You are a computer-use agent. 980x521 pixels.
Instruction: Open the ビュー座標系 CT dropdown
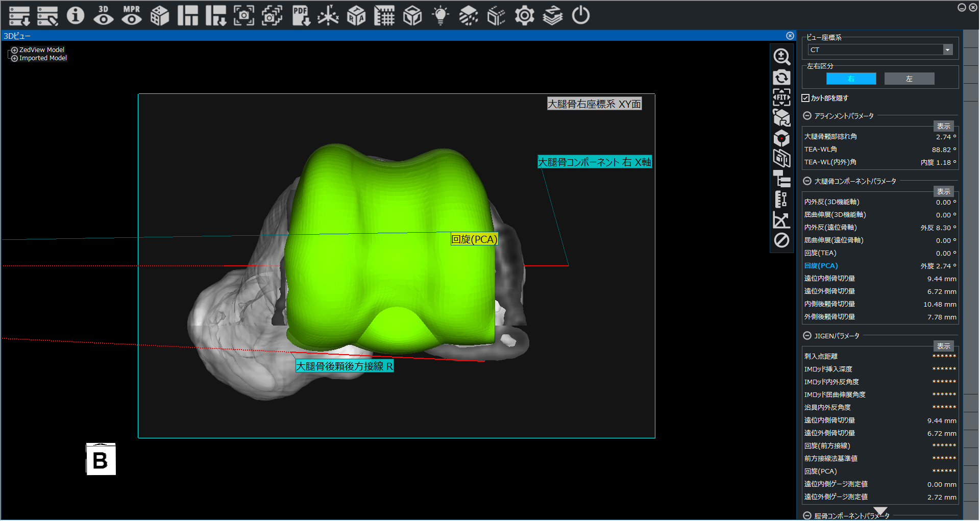point(947,50)
